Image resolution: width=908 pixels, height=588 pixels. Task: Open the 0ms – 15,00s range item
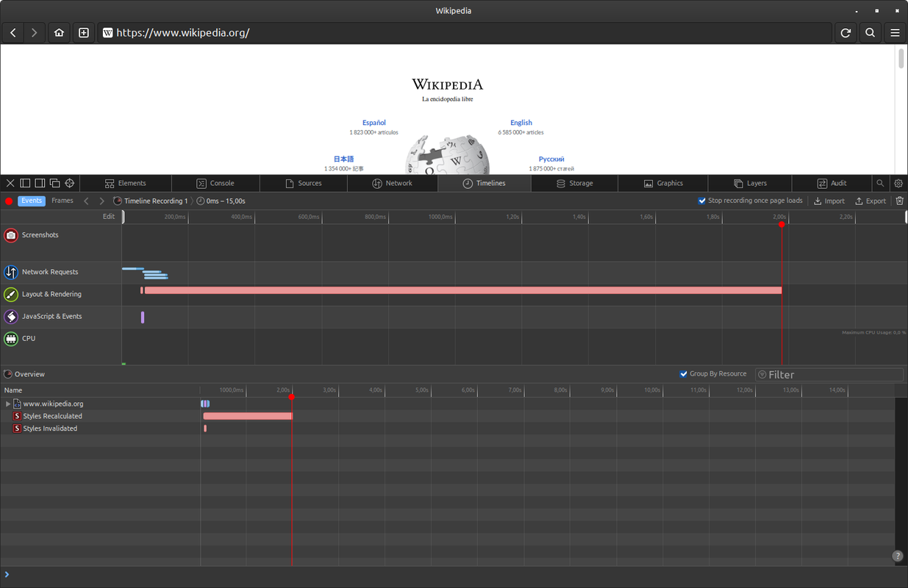click(x=221, y=201)
